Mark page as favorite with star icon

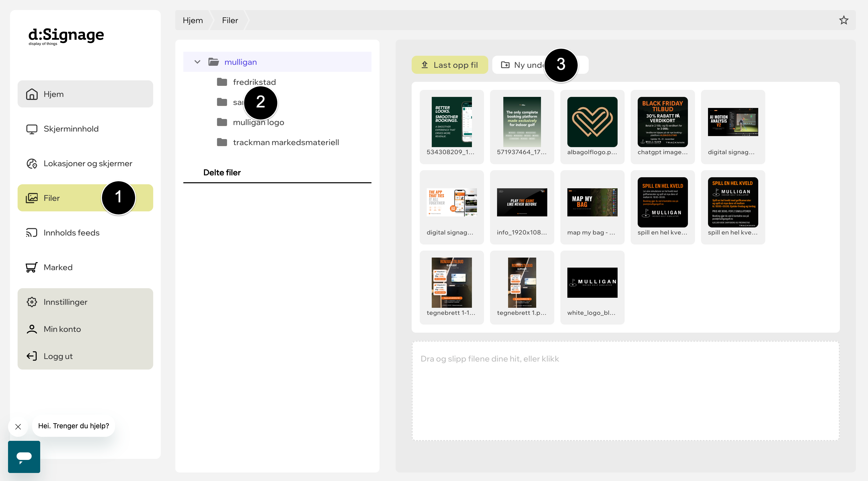pyautogui.click(x=843, y=20)
